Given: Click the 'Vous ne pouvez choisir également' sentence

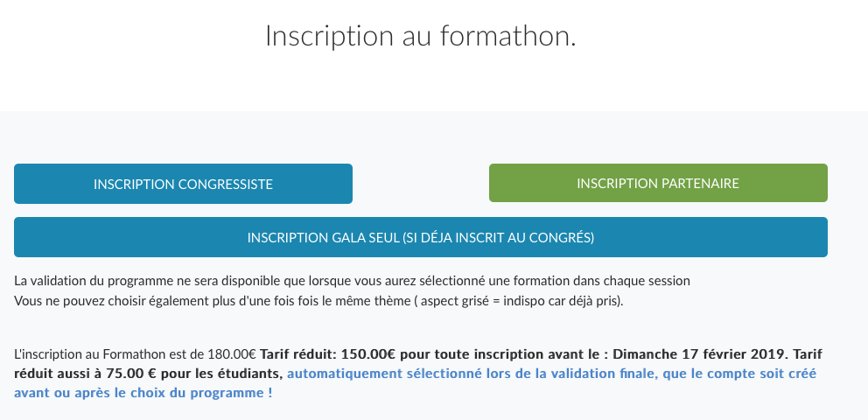Looking at the screenshot, I should [x=318, y=302].
